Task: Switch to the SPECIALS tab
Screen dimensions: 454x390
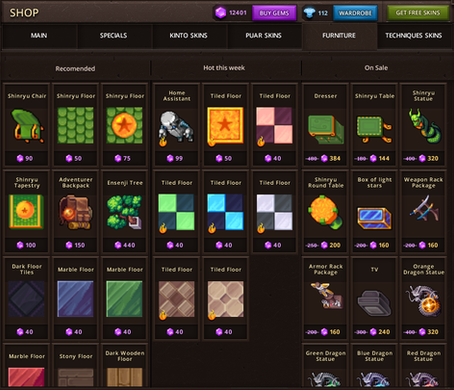Action: pyautogui.click(x=113, y=36)
